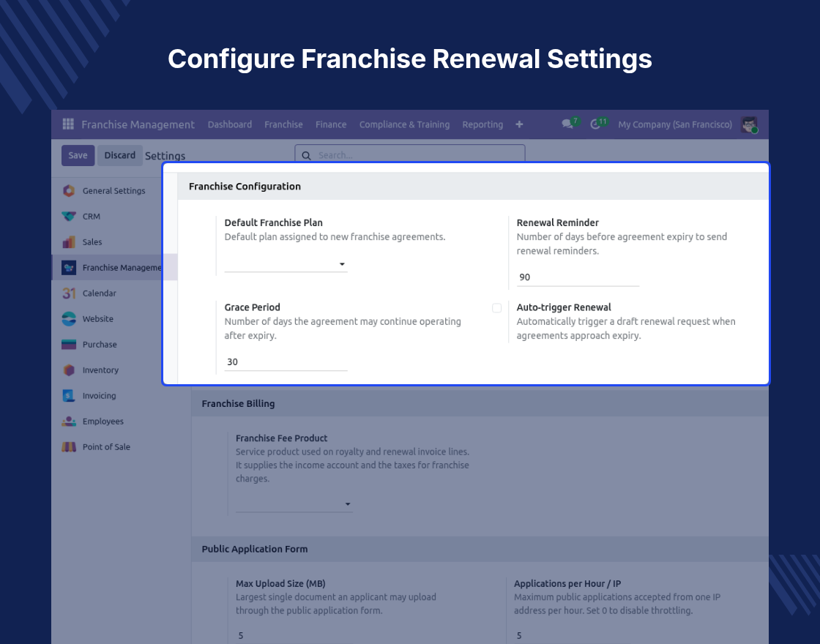Click the Renewal Reminder label
Viewport: 820px width, 644px height.
[x=557, y=222]
